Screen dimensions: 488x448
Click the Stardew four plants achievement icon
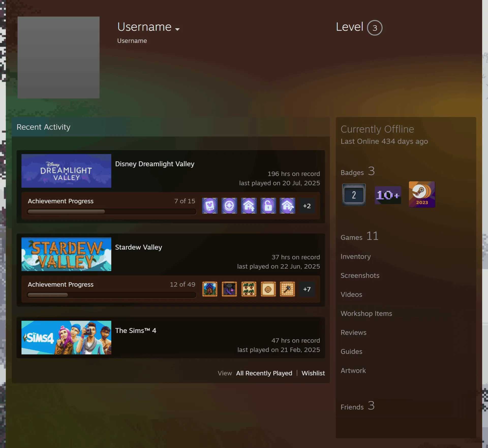coord(249,289)
